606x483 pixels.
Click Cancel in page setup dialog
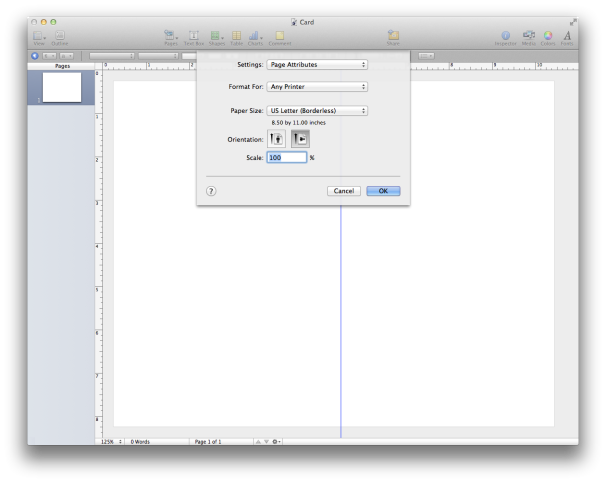[344, 191]
